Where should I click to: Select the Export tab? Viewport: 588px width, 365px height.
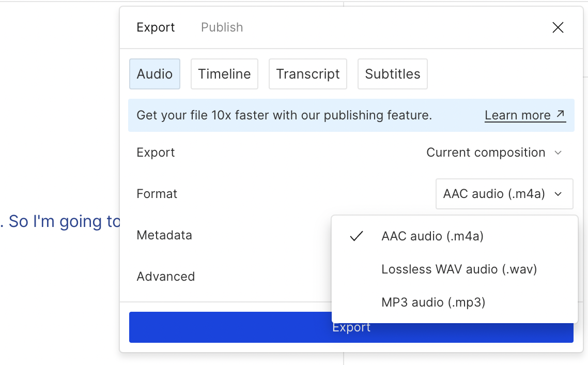[x=156, y=27]
